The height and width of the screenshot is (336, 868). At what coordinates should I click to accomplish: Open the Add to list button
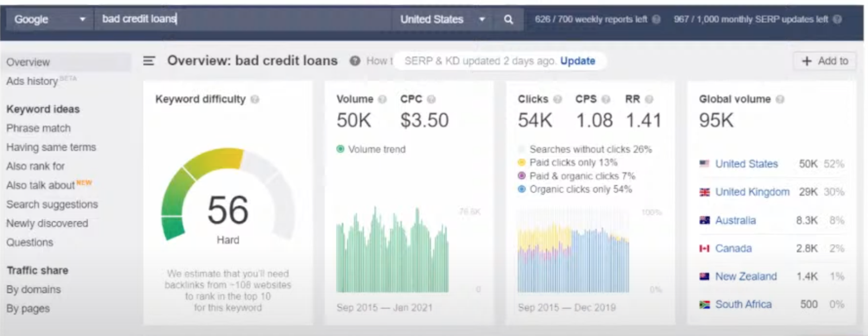tap(825, 61)
